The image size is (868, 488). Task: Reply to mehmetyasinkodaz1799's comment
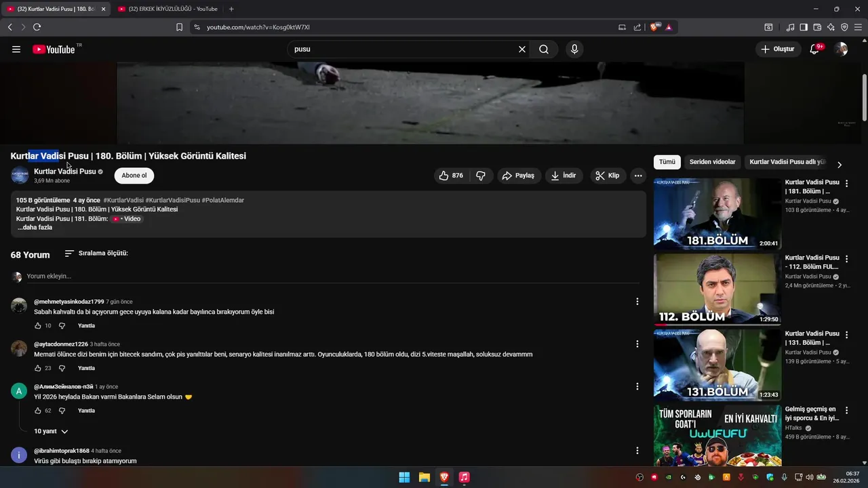tap(86, 326)
